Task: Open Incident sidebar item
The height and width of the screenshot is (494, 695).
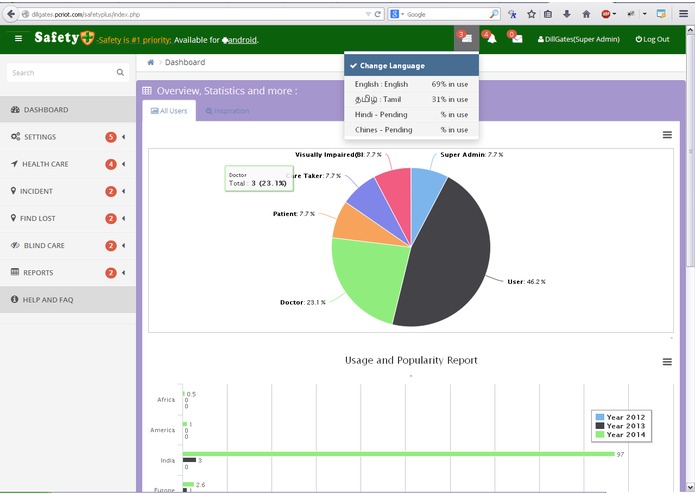Action: pos(68,191)
